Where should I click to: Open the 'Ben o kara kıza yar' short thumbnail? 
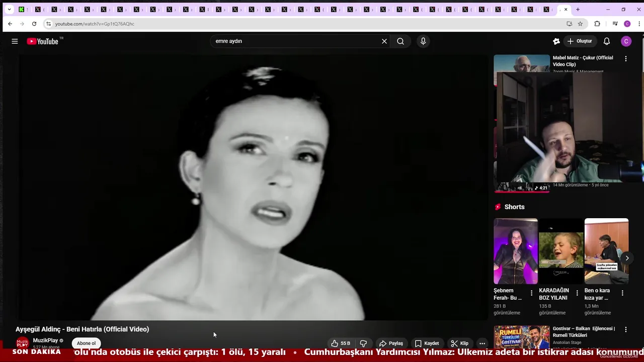coord(606,251)
